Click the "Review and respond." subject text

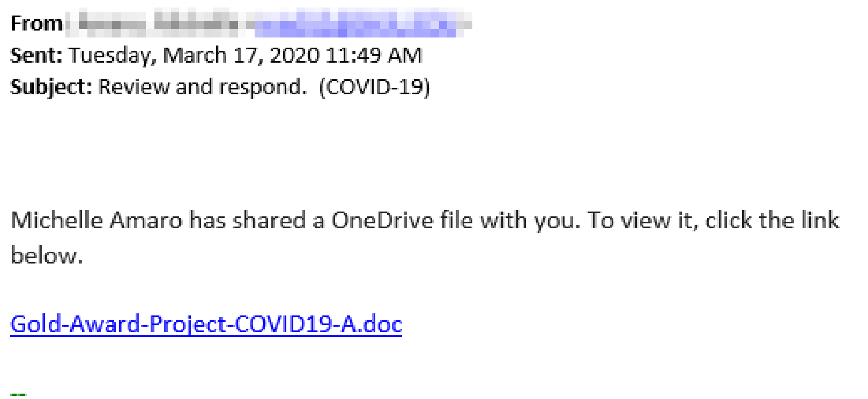click(202, 87)
